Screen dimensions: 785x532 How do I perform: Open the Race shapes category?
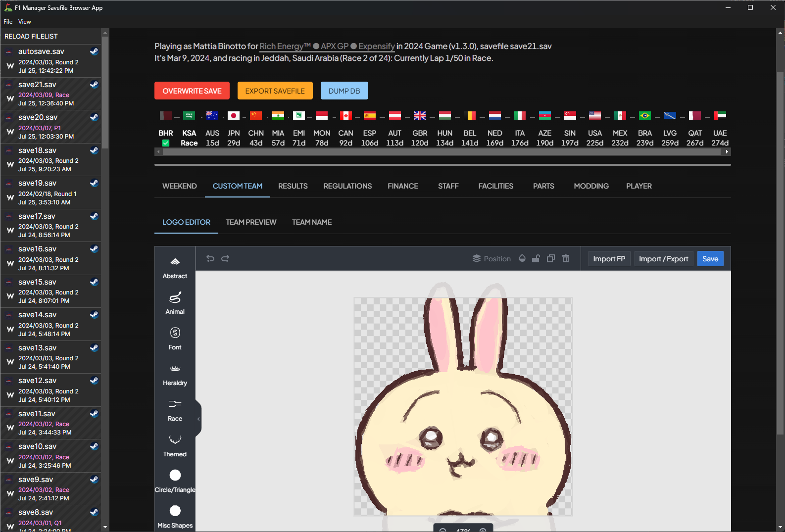tap(175, 410)
